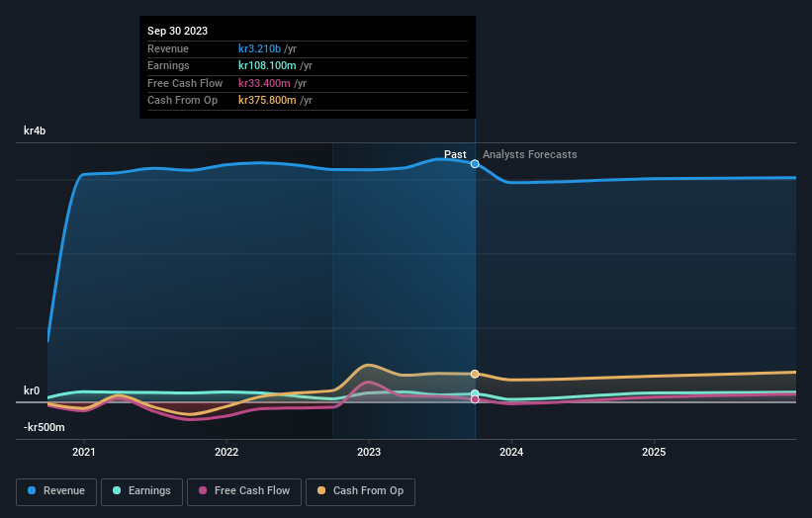
Task: Click the Analysts Forecasts label
Action: [x=530, y=154]
